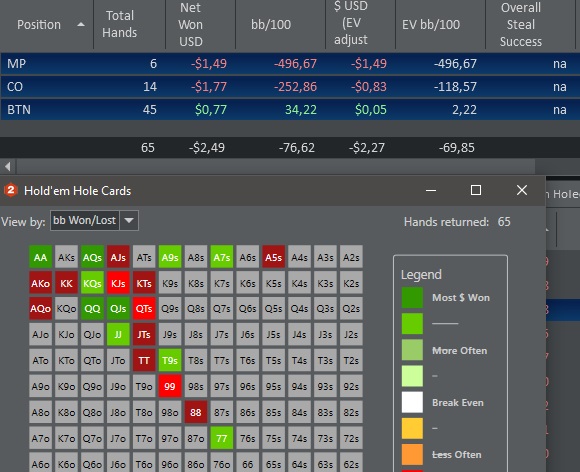Viewport: 580px width, 472px height.
Task: Sort by bb/100 column header
Action: [271, 24]
